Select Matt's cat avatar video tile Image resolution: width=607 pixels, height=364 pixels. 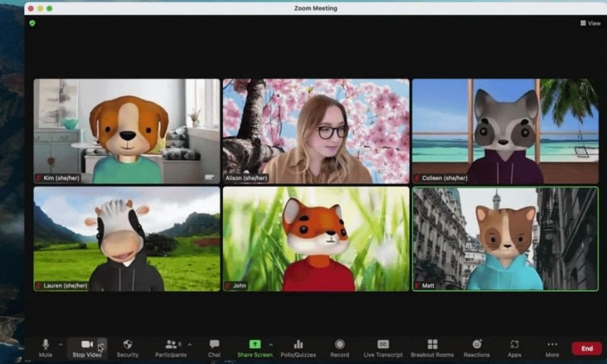(505, 238)
